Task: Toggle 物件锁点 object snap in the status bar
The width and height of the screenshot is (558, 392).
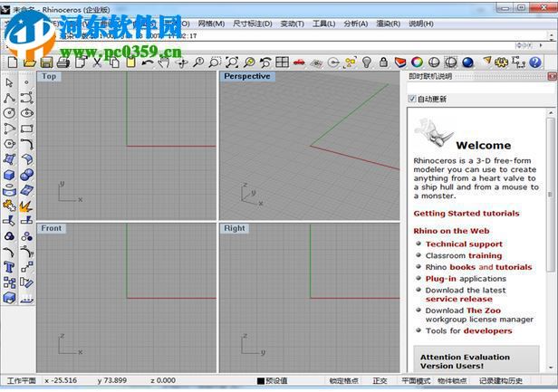Action: [452, 380]
